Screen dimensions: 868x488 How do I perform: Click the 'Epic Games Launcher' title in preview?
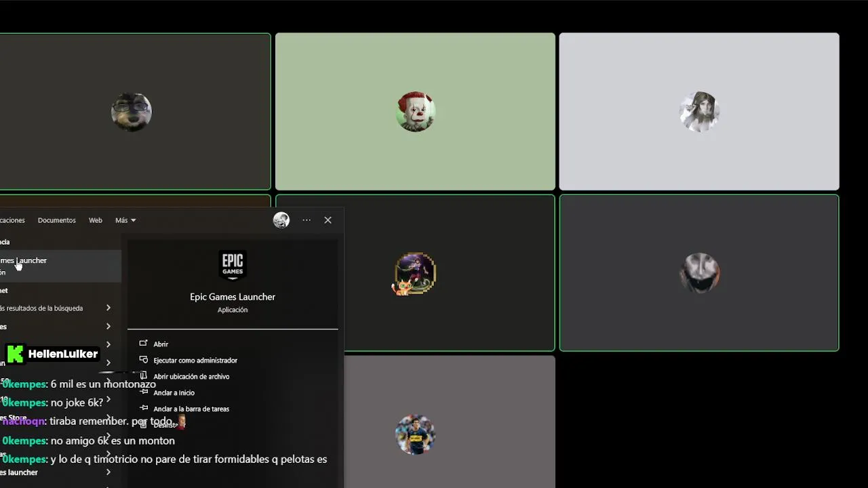pos(233,297)
